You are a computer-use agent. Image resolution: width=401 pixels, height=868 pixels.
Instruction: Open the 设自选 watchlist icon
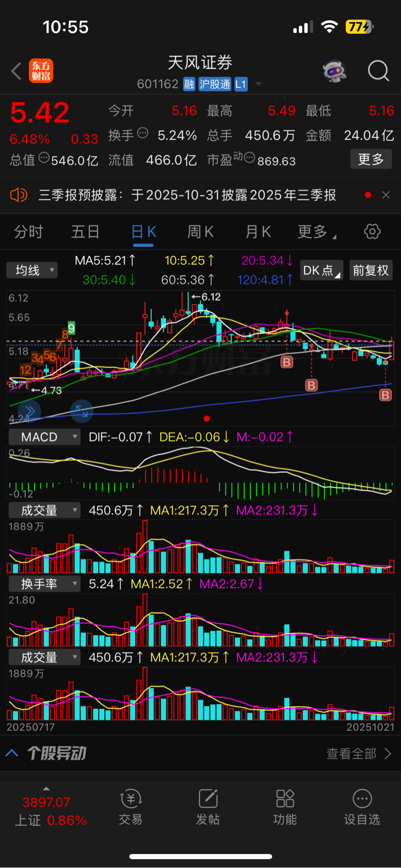pyautogui.click(x=362, y=799)
